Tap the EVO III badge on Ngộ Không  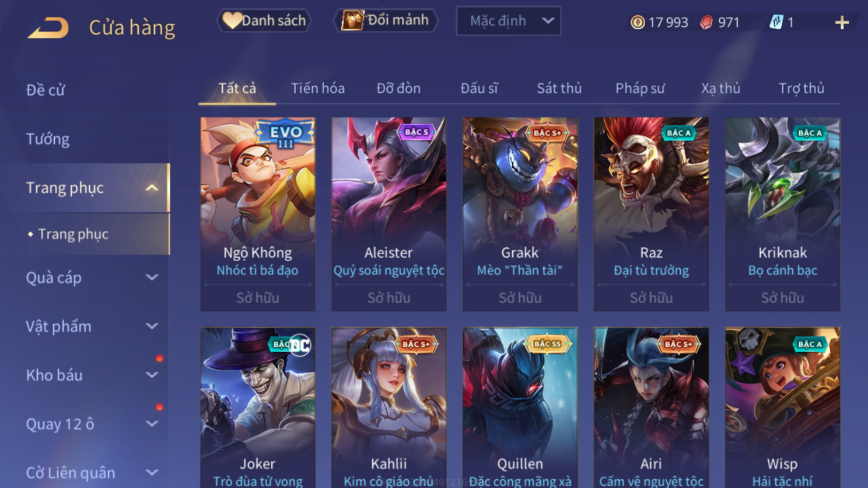coord(286,135)
